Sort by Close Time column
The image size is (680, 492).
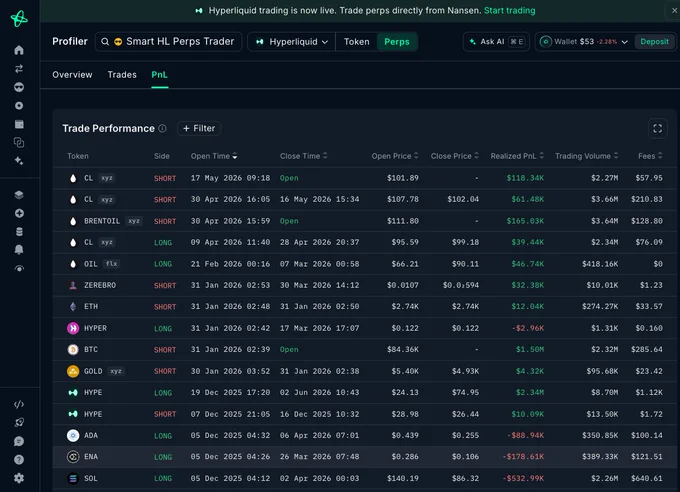pyautogui.click(x=304, y=156)
